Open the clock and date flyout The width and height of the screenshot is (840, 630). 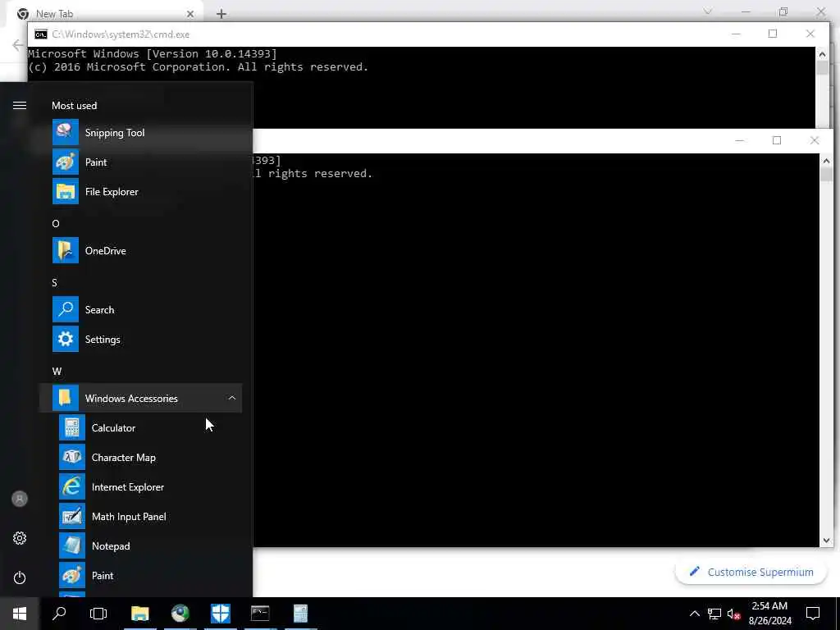point(769,614)
